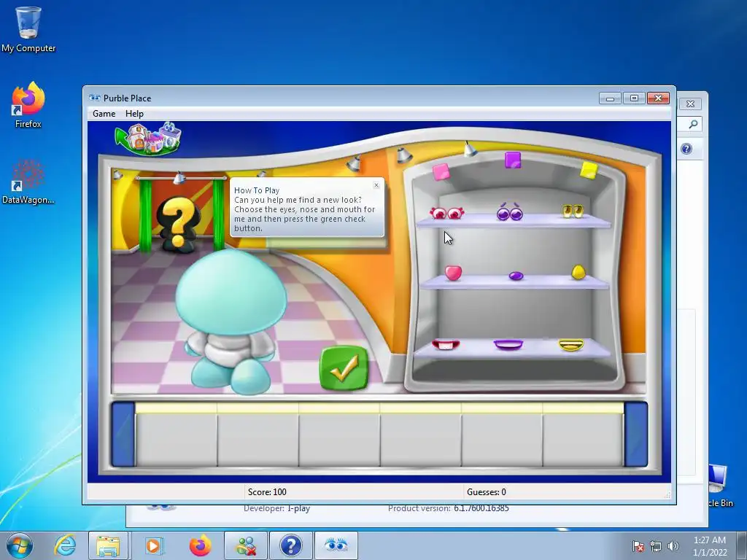Click the search magnifier in the background window
Viewport: 747px width, 560px height.
click(x=693, y=124)
